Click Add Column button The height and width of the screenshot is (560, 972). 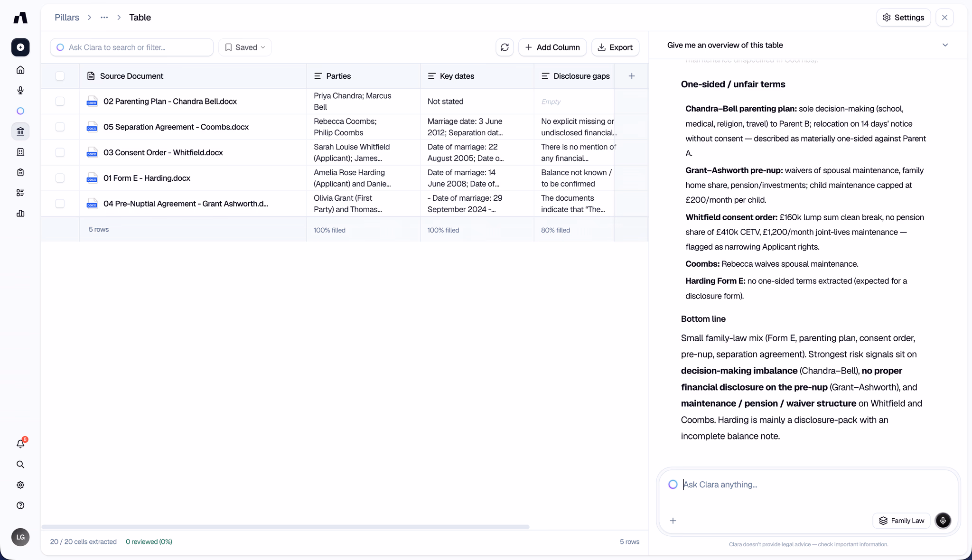coord(552,47)
